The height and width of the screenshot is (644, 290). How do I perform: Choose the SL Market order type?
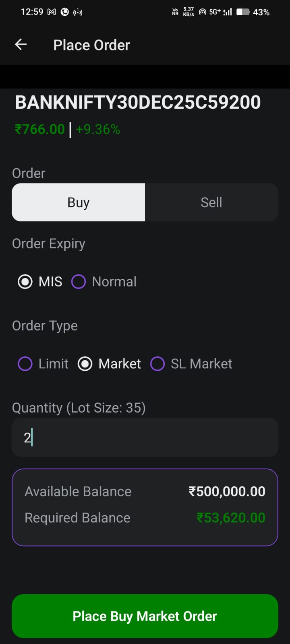coord(157,364)
